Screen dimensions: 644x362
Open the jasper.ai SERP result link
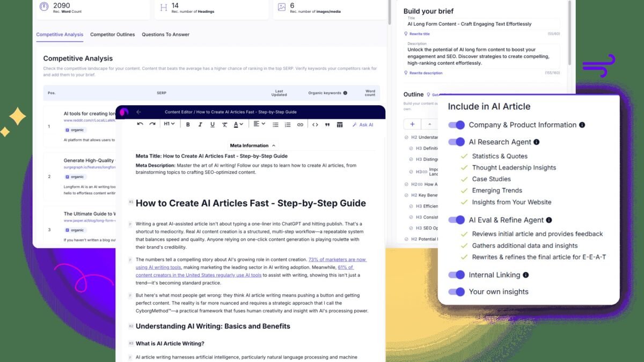(89, 221)
